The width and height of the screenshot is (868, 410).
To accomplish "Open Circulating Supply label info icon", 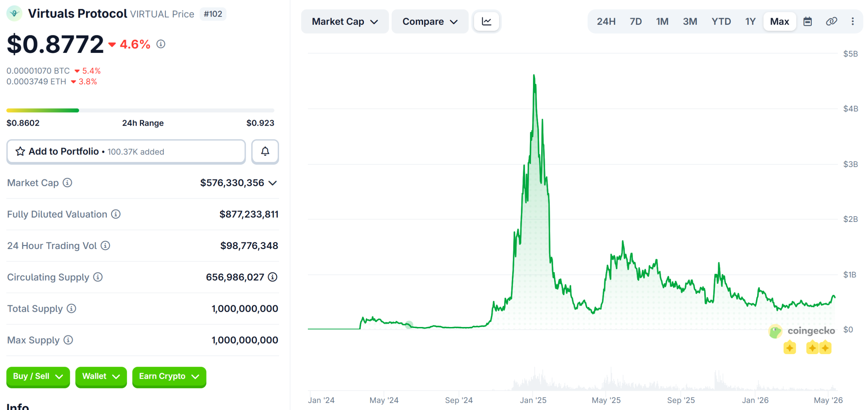I will tap(98, 277).
